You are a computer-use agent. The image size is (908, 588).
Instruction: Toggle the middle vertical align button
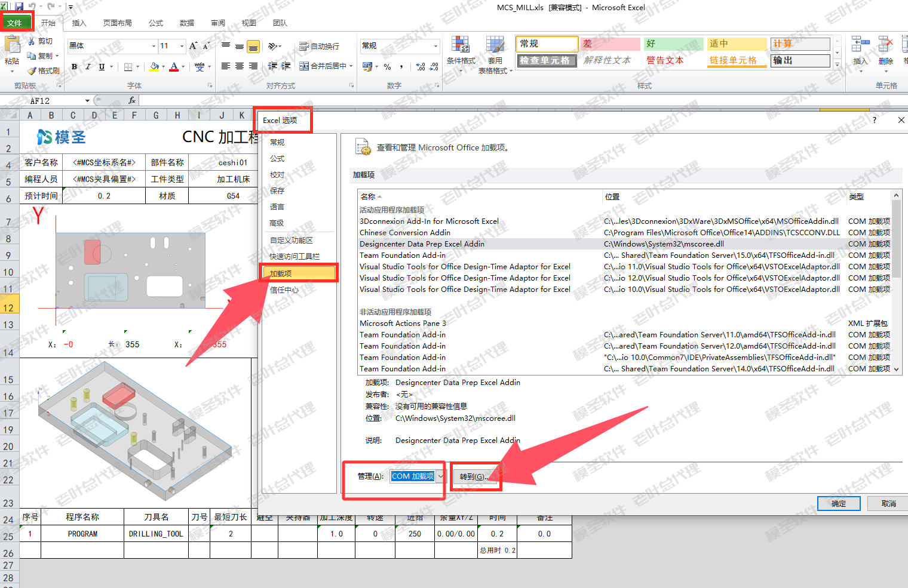click(240, 46)
